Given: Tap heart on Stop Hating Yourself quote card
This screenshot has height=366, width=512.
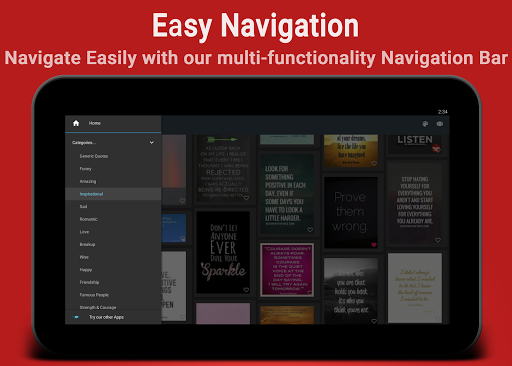Looking at the screenshot, I should 438,240.
